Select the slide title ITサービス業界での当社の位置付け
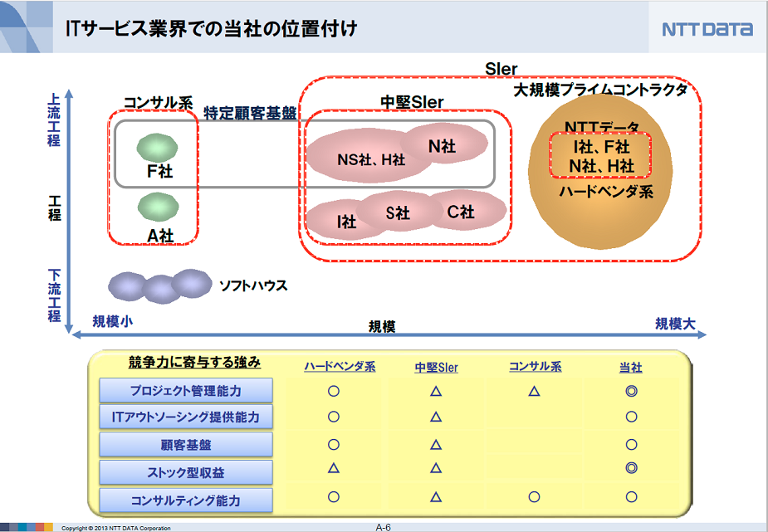The height and width of the screenshot is (532, 768). [x=212, y=28]
